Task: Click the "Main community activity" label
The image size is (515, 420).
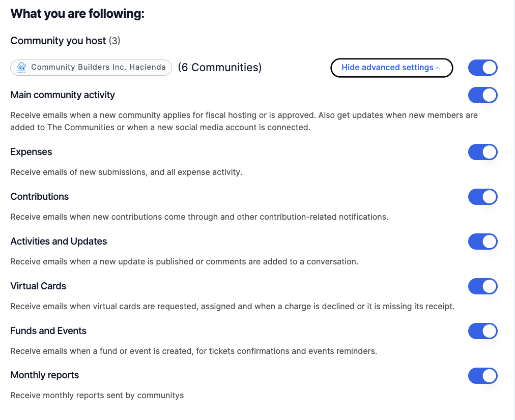Action: pos(63,95)
